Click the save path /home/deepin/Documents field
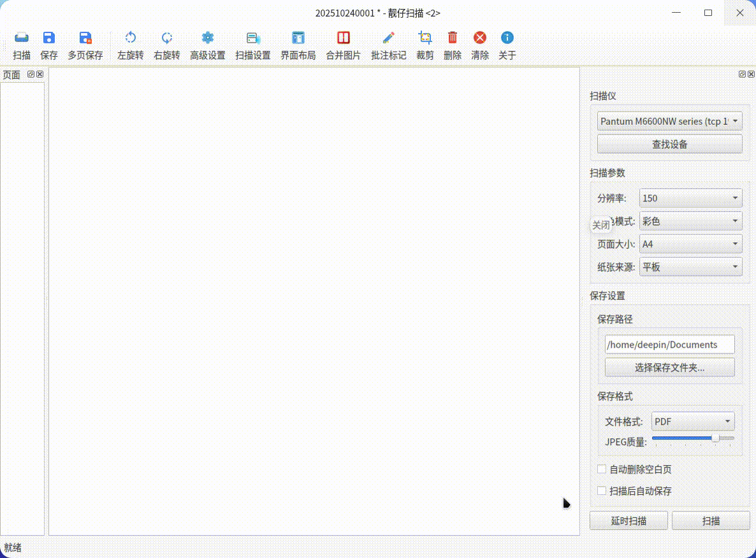The image size is (756, 558). [x=669, y=345]
